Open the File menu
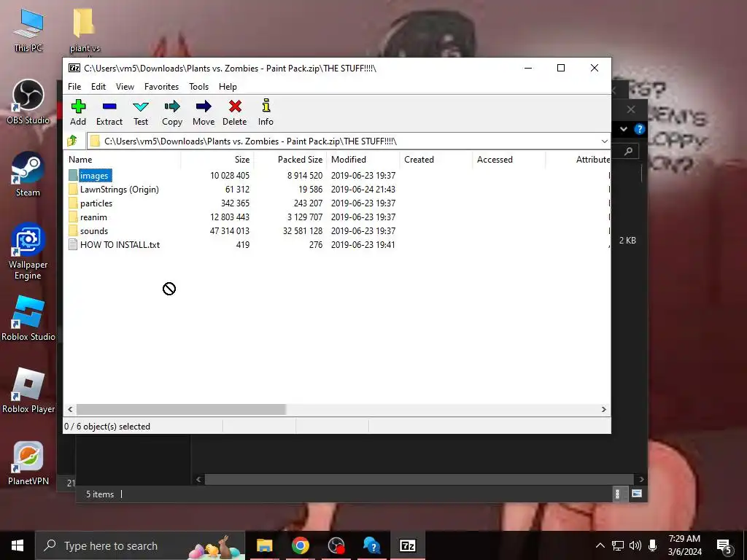Viewport: 747px width, 560px height. [74, 87]
